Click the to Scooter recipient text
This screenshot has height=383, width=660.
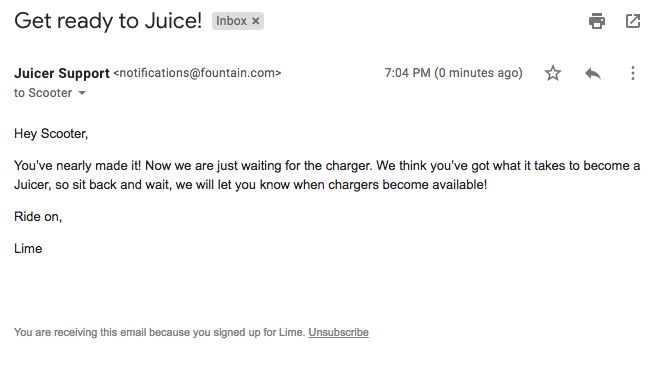click(43, 93)
